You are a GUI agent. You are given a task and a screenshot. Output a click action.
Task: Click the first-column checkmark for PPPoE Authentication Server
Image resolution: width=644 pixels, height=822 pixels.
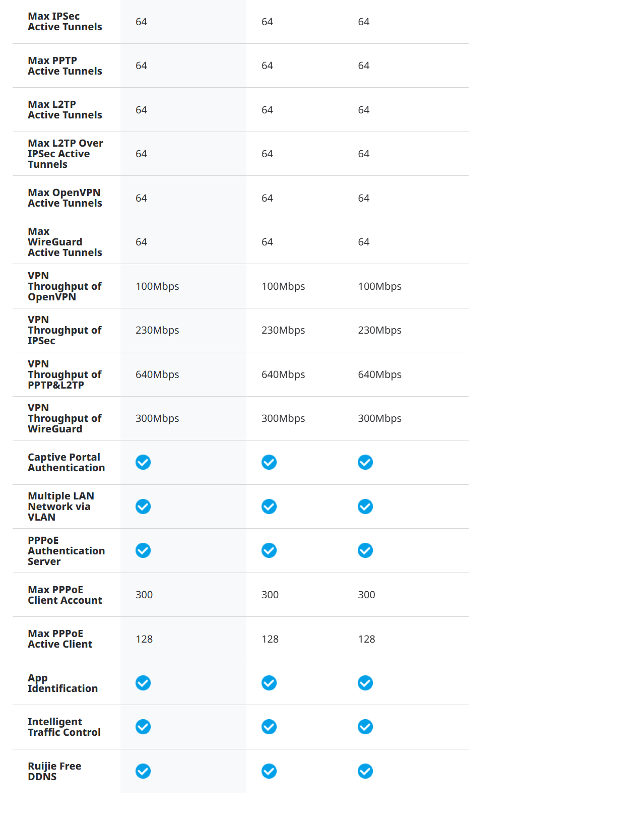click(143, 550)
